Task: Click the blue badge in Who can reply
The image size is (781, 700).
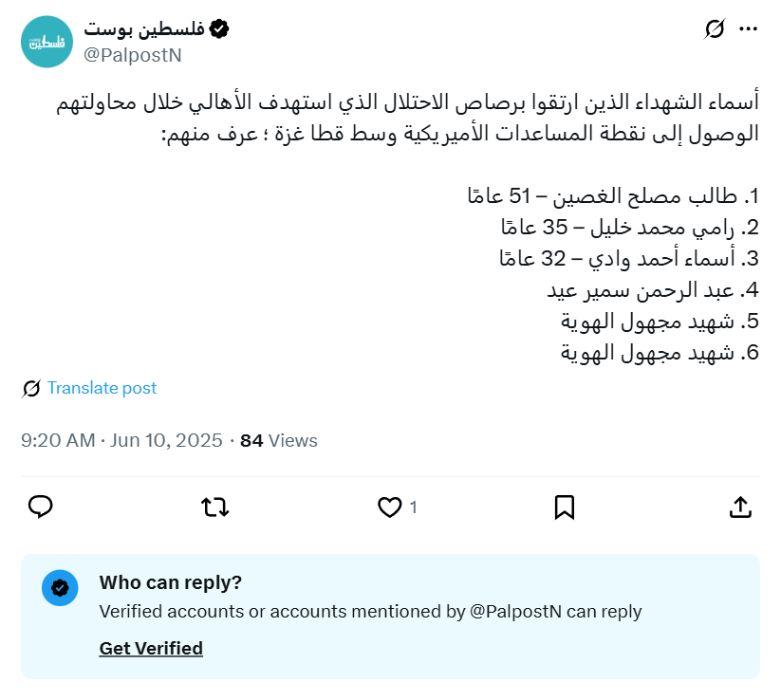Action: [59, 588]
